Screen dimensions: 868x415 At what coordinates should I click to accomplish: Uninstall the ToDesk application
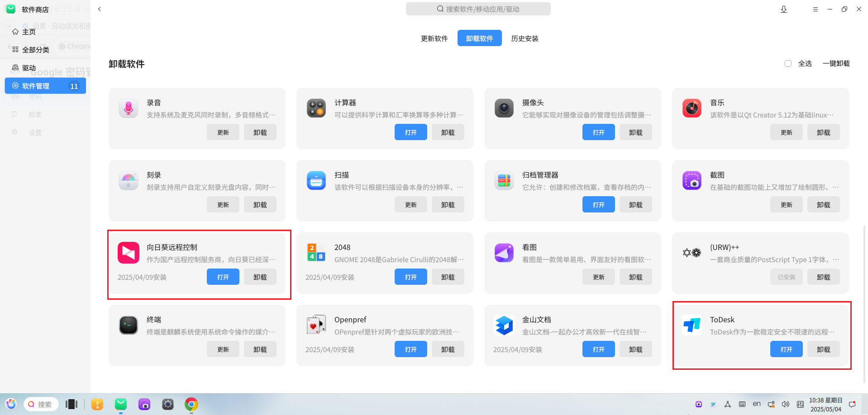pyautogui.click(x=823, y=349)
